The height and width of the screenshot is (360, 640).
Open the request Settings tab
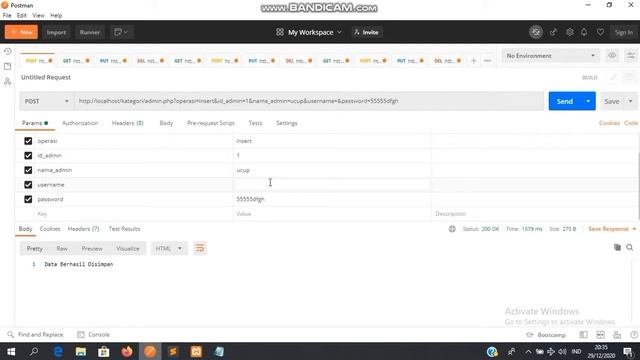287,123
